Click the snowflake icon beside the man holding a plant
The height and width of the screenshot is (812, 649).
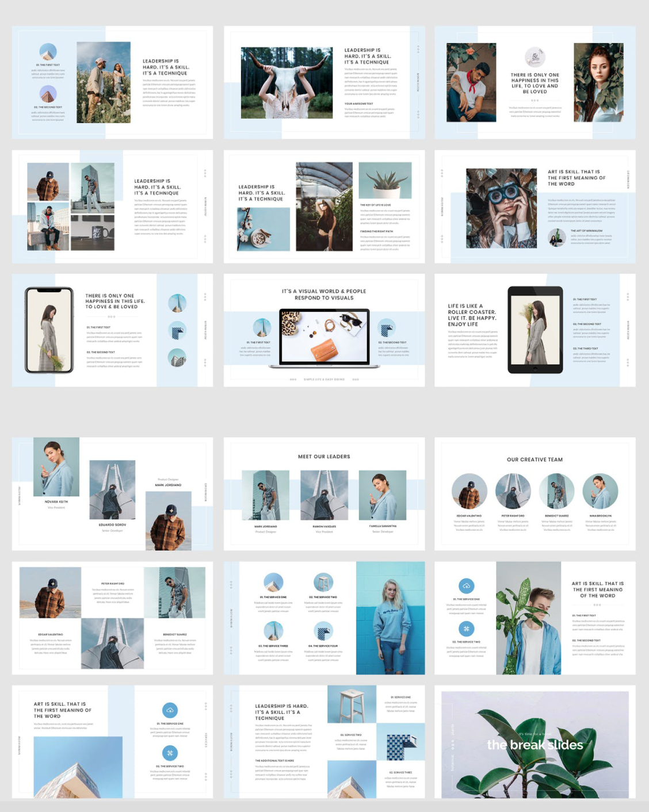466,629
